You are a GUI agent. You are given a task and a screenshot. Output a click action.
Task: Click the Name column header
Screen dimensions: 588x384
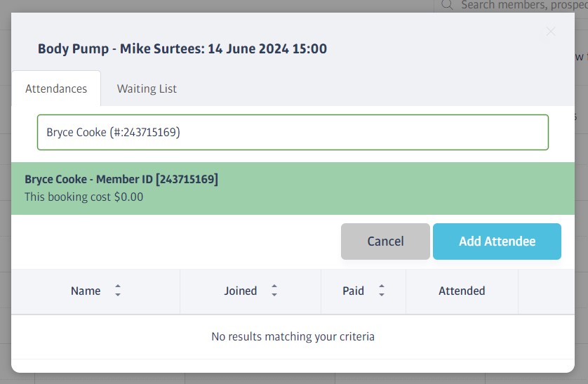(x=86, y=291)
